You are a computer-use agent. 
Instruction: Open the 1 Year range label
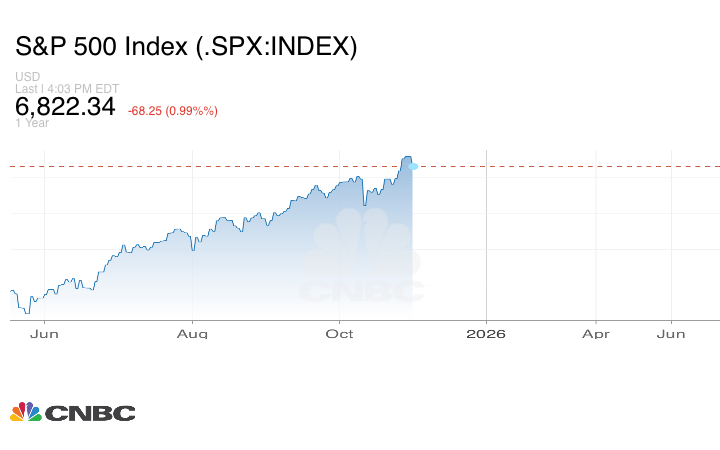(x=33, y=123)
